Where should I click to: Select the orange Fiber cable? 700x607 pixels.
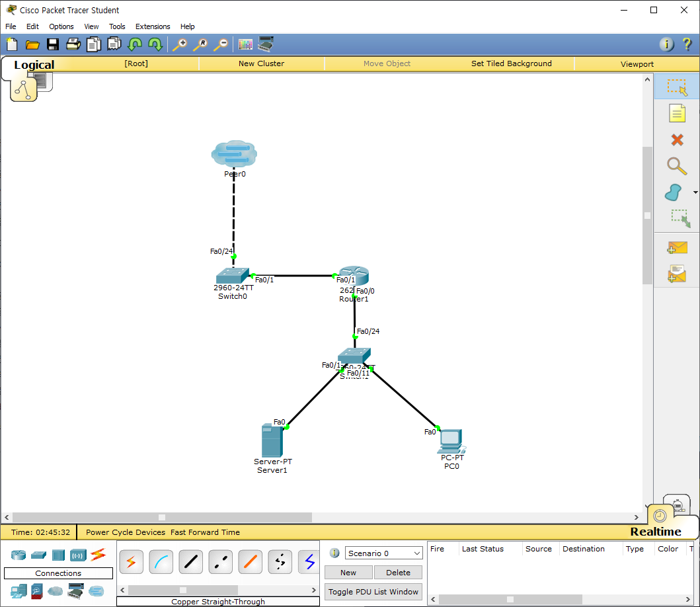pyautogui.click(x=251, y=561)
